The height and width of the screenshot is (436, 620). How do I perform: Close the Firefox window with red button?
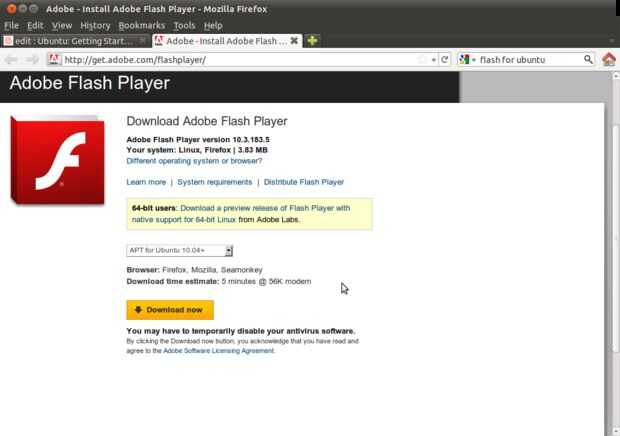pos(11,9)
